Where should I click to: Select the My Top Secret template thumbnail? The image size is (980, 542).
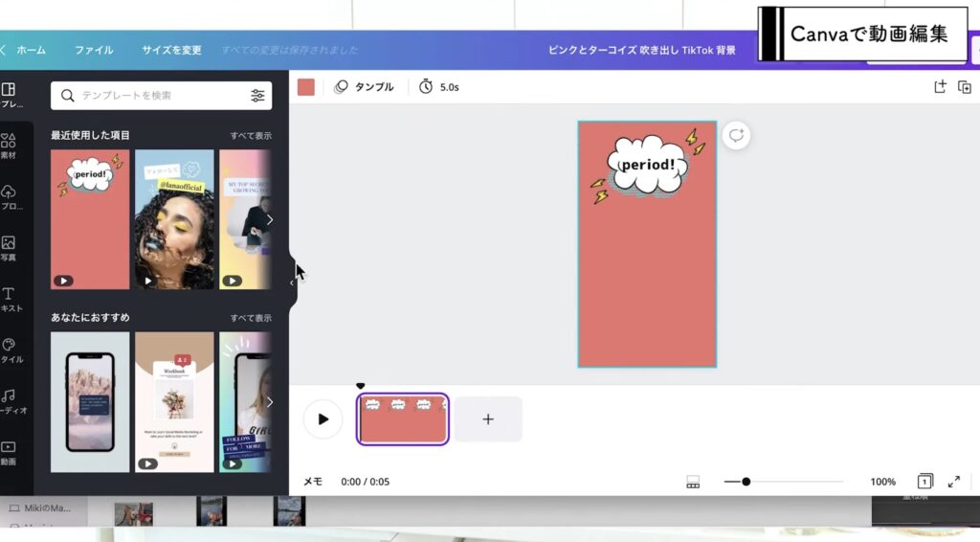(245, 219)
